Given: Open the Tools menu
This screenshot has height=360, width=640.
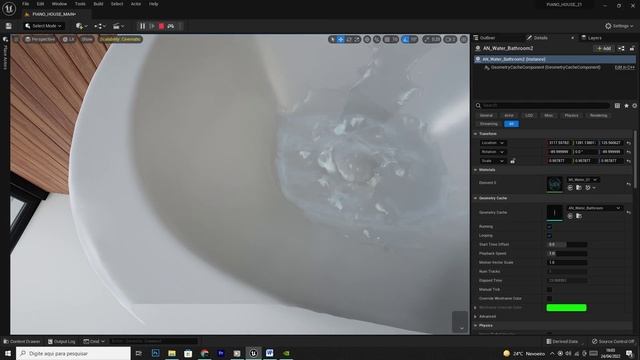Looking at the screenshot, I should point(80,4).
